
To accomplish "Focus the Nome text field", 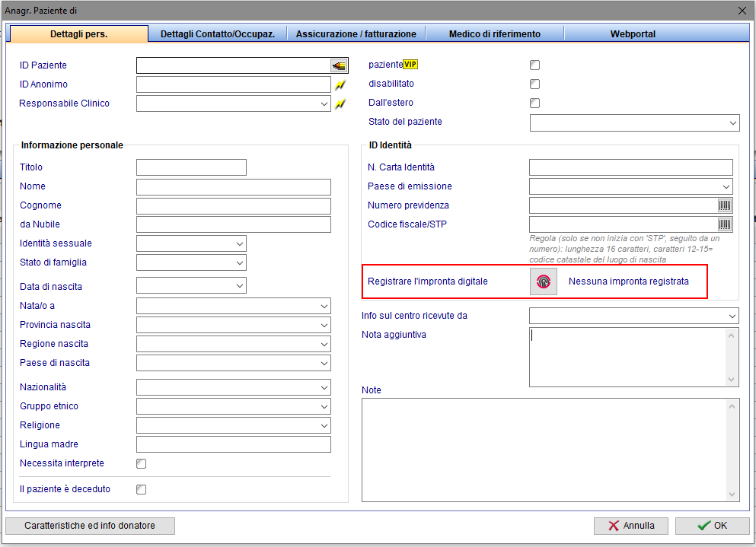I will pyautogui.click(x=234, y=187).
